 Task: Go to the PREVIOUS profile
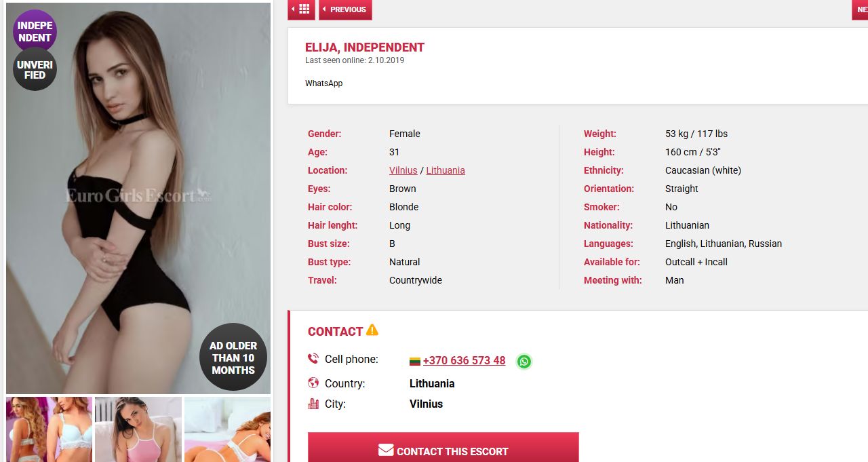click(345, 9)
